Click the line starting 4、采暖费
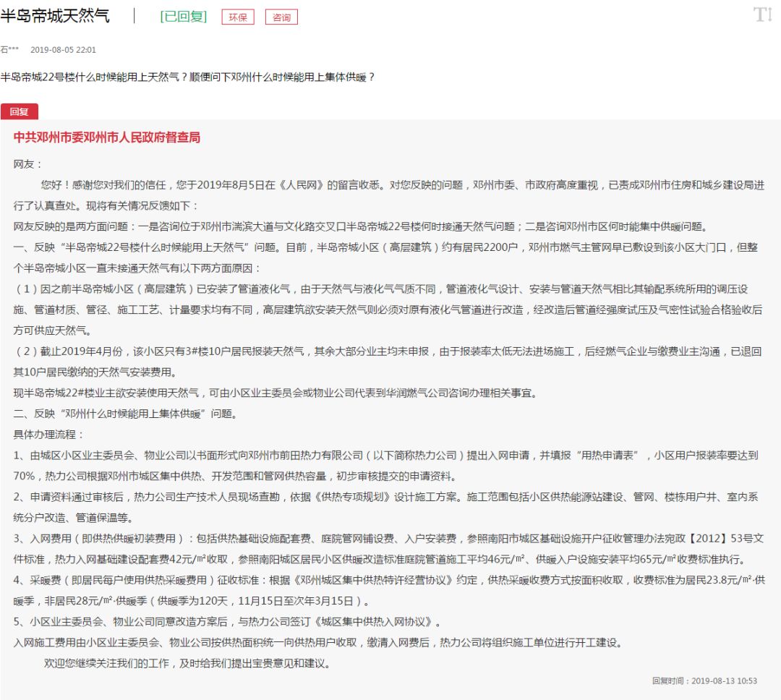Screen dimensions: 781x700 [390, 580]
